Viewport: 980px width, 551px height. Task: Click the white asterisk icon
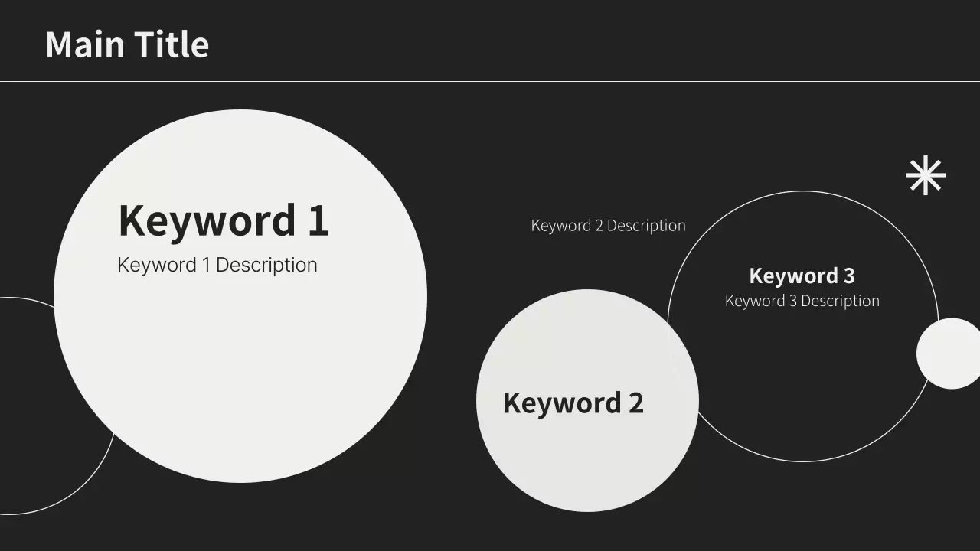[x=925, y=175]
